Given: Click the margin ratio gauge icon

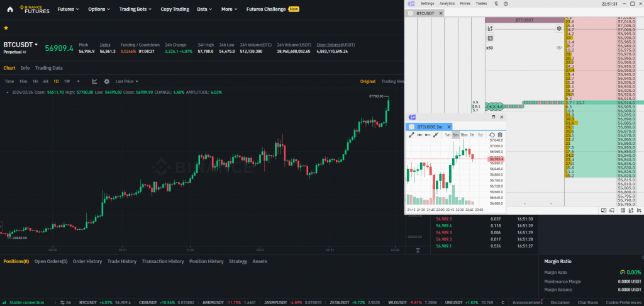Looking at the screenshot, I should (x=622, y=272).
